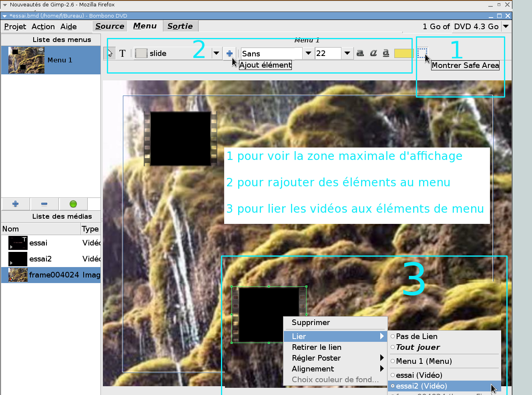Toggle bold text formatting
532x395 pixels.
click(x=360, y=53)
